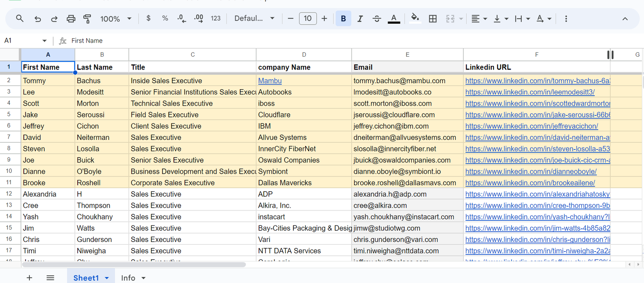The height and width of the screenshot is (283, 644).
Task: Switch to the Info tab
Action: click(128, 278)
